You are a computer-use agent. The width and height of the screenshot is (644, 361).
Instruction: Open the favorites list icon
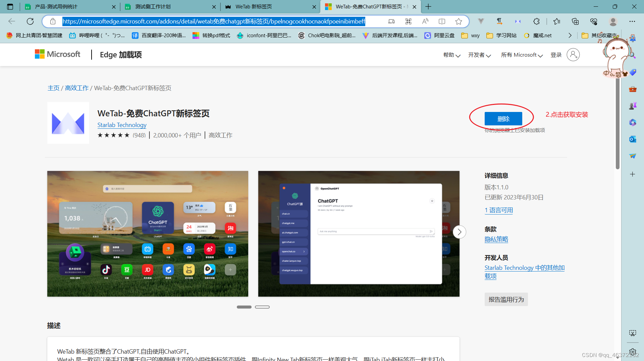557,21
